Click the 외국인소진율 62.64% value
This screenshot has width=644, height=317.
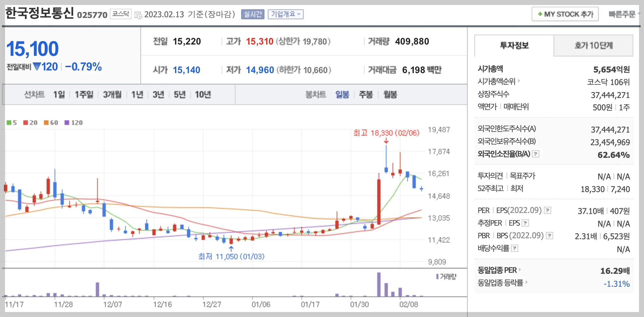(613, 155)
